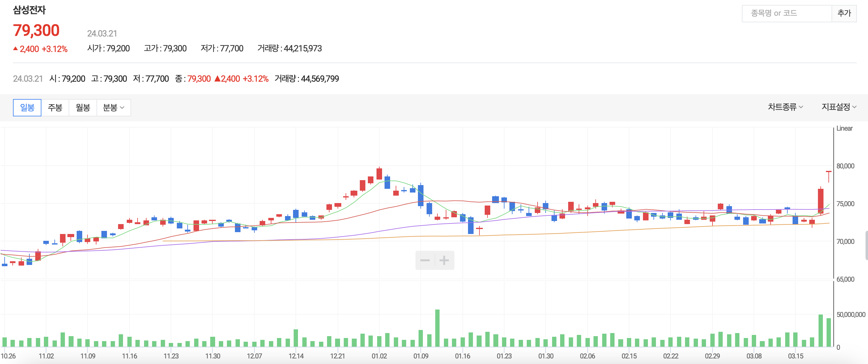This screenshot has width=868, height=364.
Task: Switch to the 월봉 monthly chart tab
Action: tap(83, 108)
